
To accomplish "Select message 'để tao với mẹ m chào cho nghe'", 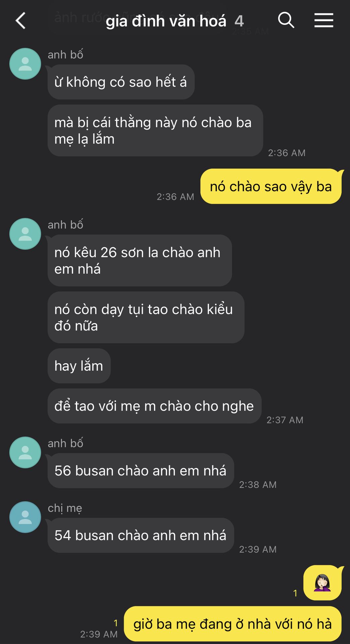I will coord(154,406).
